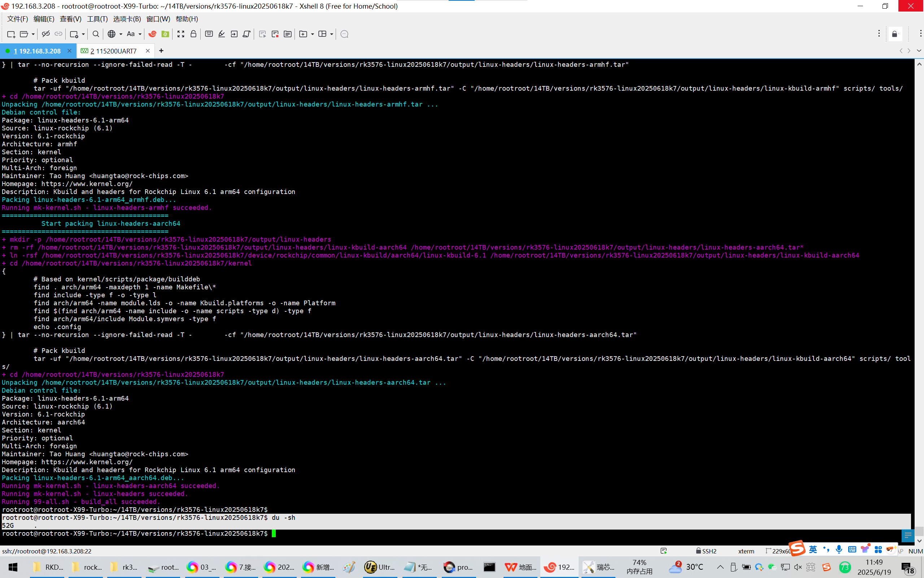Screen dimensions: 924x578
Task: Open the Windows Start button
Action: coord(13,567)
